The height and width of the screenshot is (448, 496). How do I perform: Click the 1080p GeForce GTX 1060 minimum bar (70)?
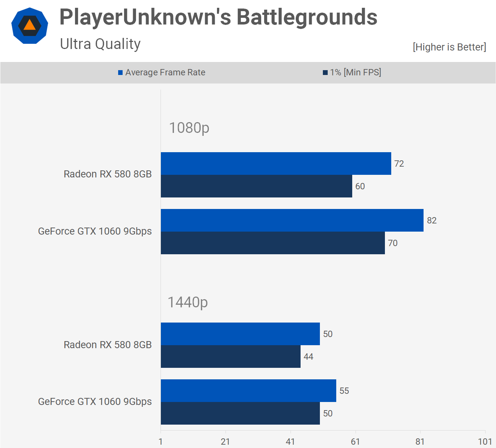click(273, 243)
